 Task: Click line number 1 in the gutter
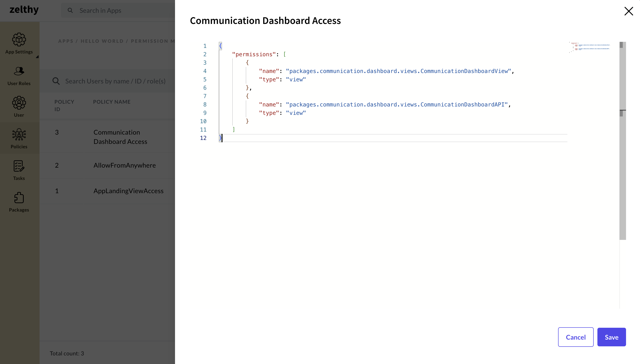pos(205,46)
